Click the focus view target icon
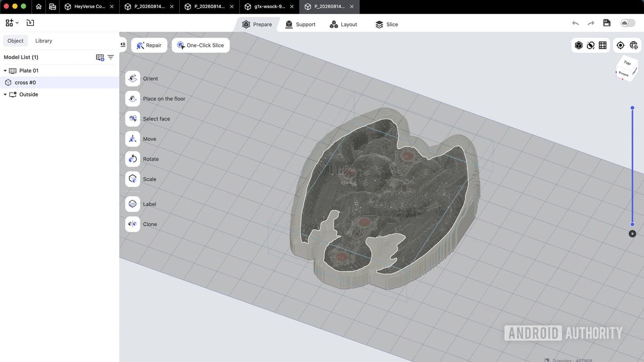644x362 pixels. (x=621, y=45)
